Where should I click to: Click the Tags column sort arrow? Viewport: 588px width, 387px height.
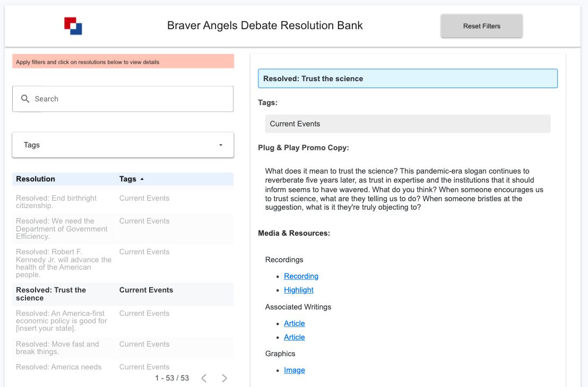coord(142,179)
